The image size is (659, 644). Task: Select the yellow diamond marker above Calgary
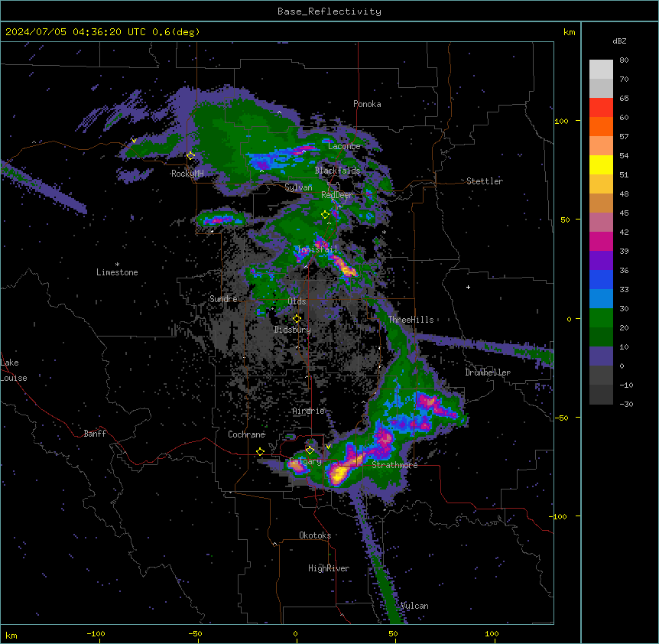(310, 450)
